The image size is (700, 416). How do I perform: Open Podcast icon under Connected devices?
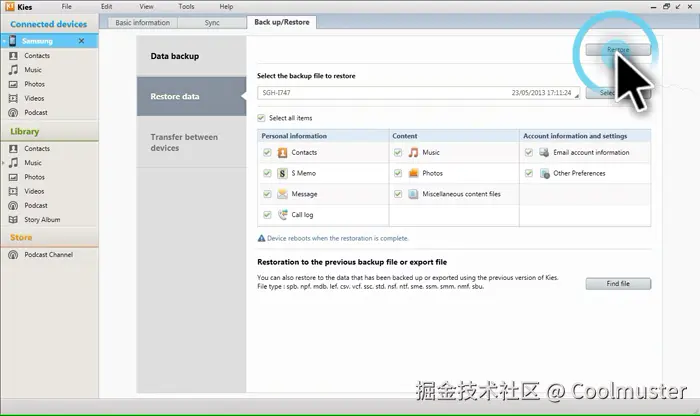pyautogui.click(x=13, y=112)
